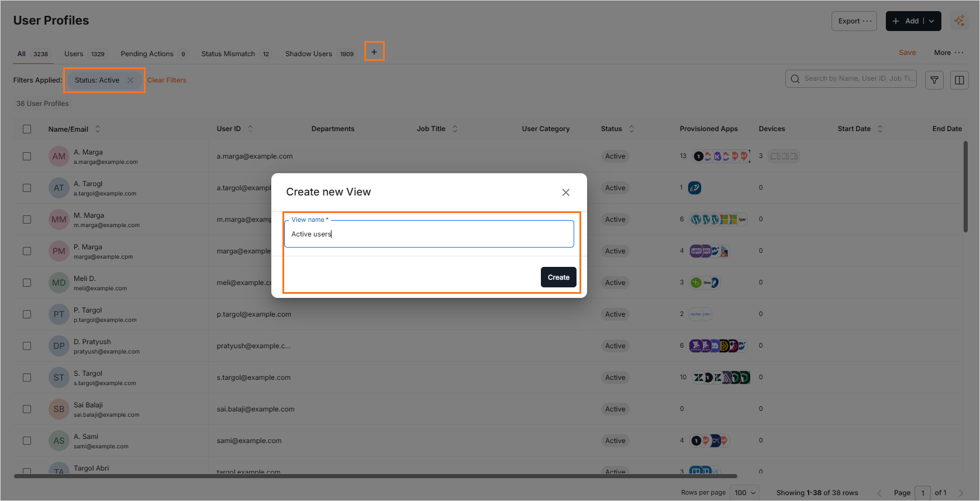Close the Create new View dialog

pos(565,193)
